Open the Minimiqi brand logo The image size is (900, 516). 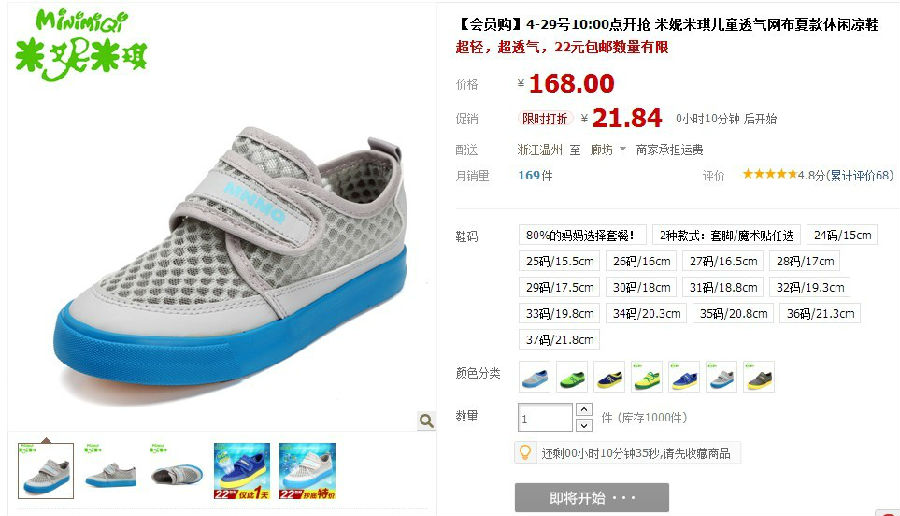pos(82,45)
